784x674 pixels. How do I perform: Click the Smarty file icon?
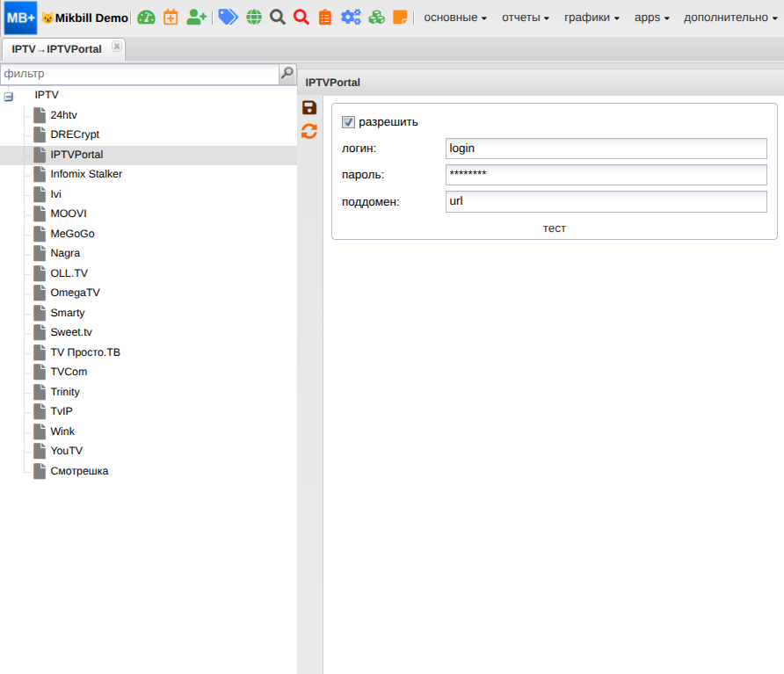[40, 313]
